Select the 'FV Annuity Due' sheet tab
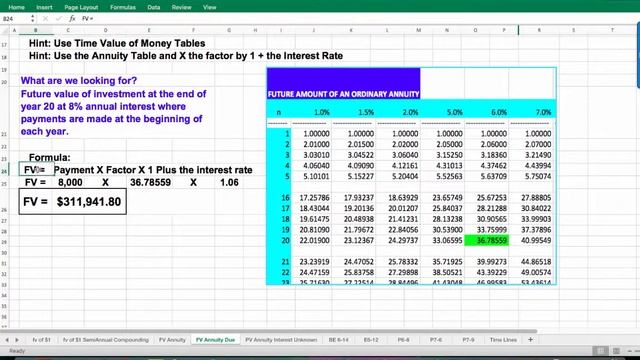 click(216, 340)
